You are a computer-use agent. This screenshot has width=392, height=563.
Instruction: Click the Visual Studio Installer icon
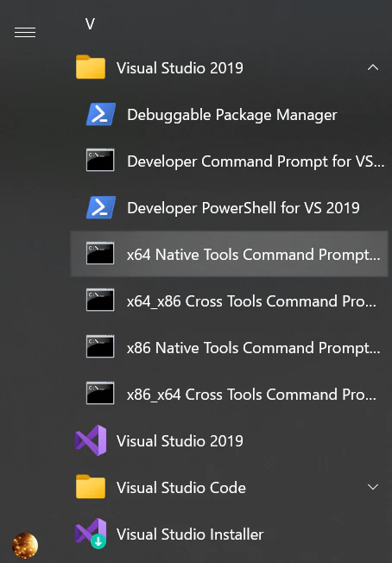[x=91, y=534]
